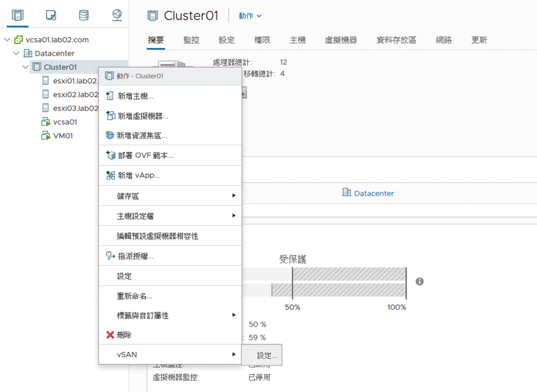The width and height of the screenshot is (537, 392).
Task: Click the 指派授權 key icon
Action: pyautogui.click(x=110, y=256)
